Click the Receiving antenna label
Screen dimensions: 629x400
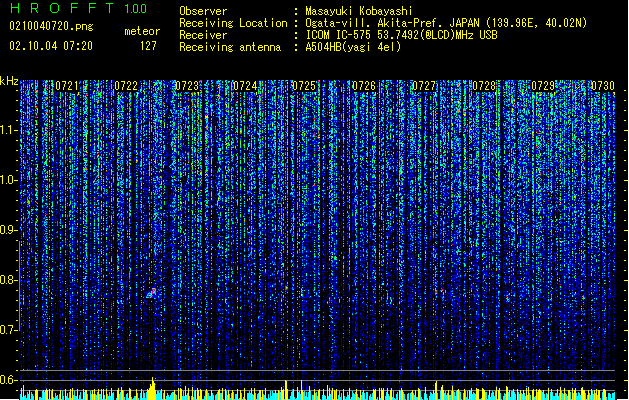(230, 47)
